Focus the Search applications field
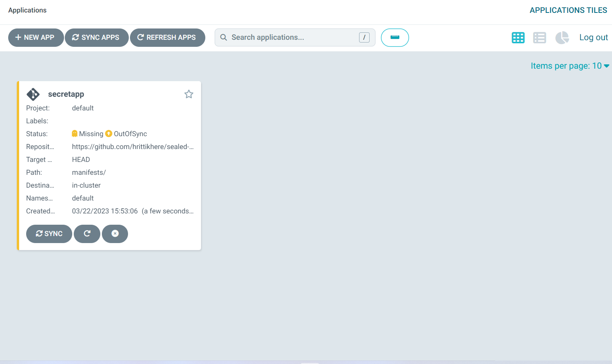 (295, 37)
